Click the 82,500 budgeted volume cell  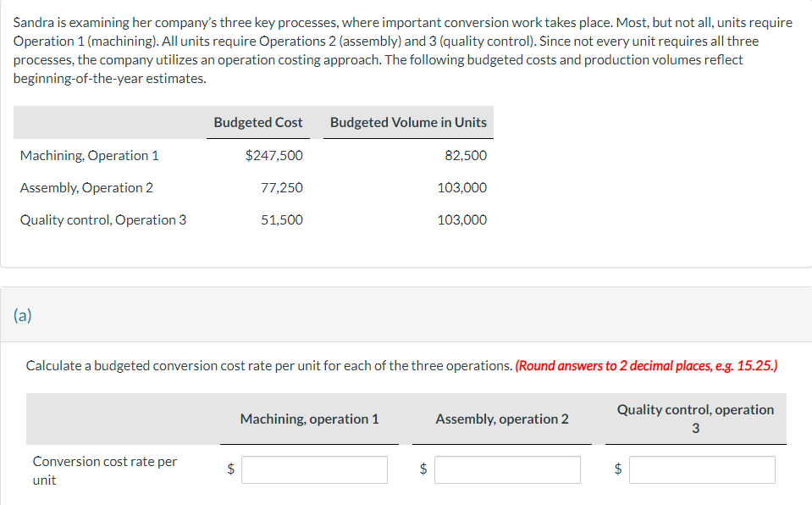466,155
